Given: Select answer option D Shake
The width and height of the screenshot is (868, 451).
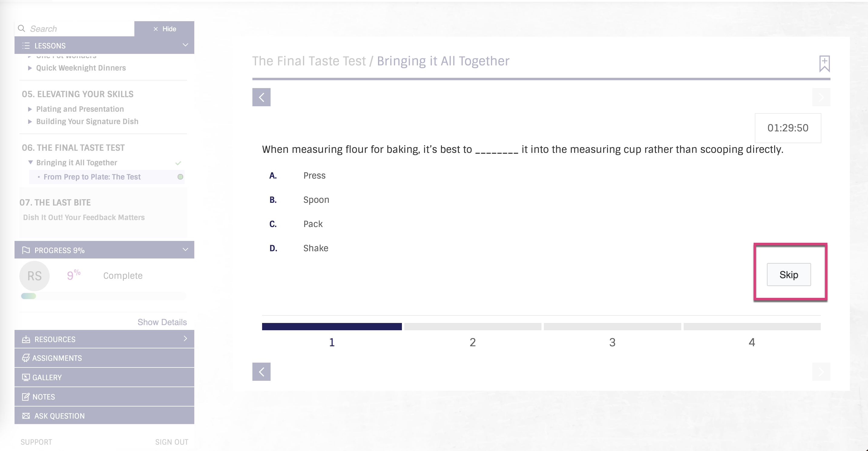Looking at the screenshot, I should (x=315, y=248).
